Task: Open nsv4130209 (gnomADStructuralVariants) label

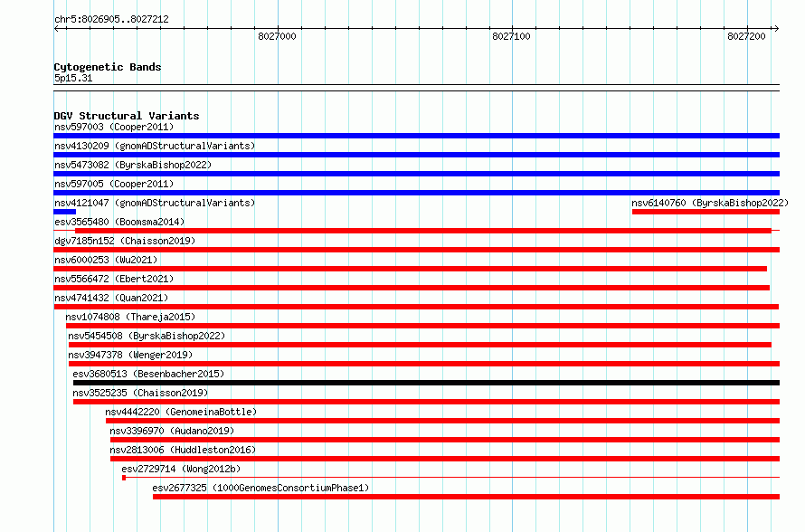Action: point(155,146)
